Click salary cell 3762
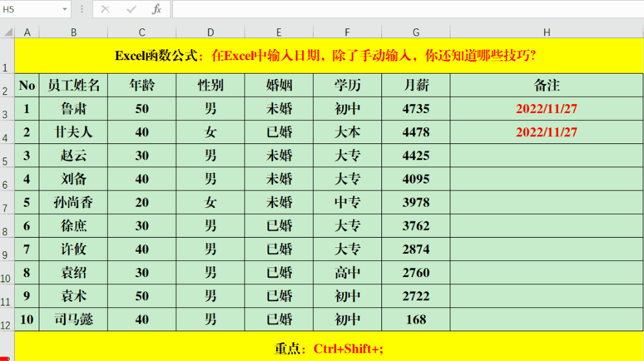Viewport: 644px width, 361px height. pos(416,226)
